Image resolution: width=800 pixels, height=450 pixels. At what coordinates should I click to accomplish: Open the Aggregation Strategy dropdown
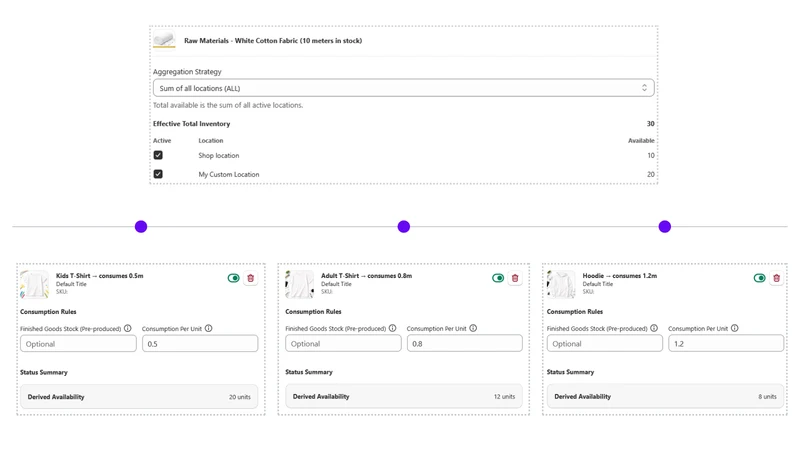(x=404, y=88)
